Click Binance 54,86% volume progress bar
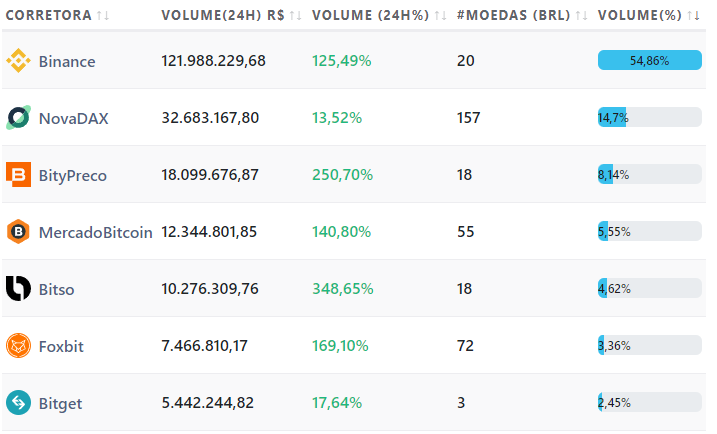This screenshot has height=434, width=717. point(649,61)
